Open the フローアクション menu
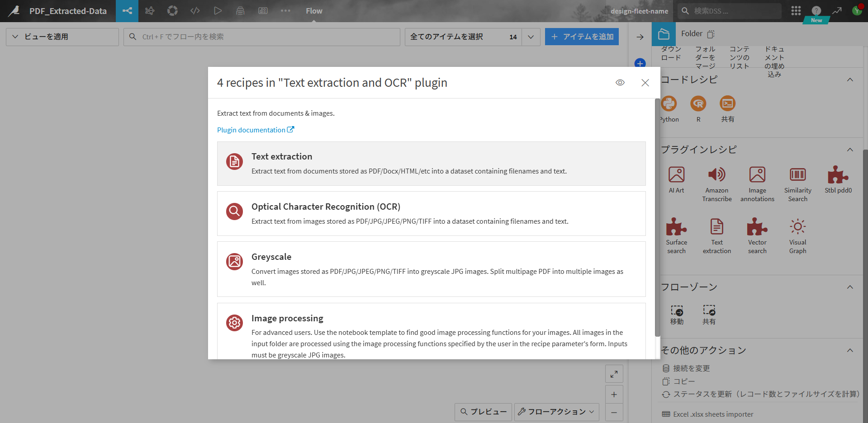This screenshot has width=868, height=423. [x=556, y=412]
